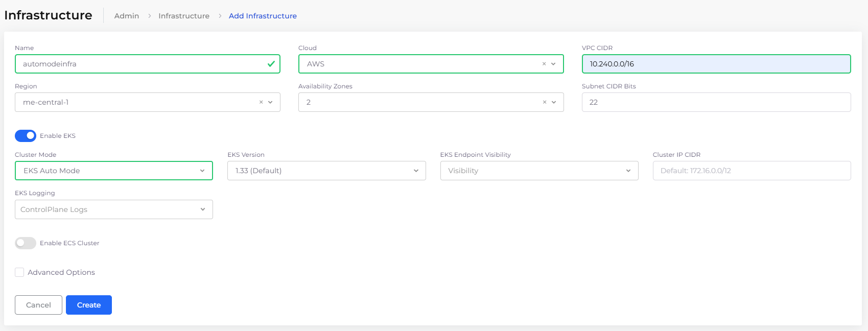Clear the me-central-1 region selection
This screenshot has width=868, height=331.
pos(261,102)
